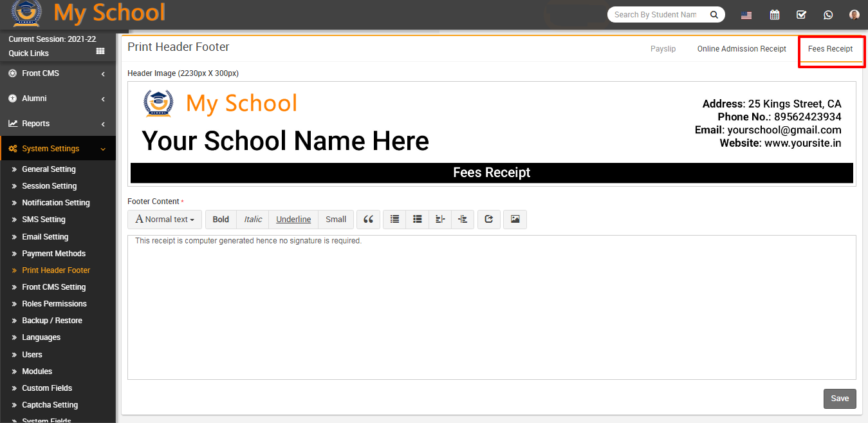This screenshot has width=868, height=423.
Task: Insert image into footer content
Action: pos(515,220)
